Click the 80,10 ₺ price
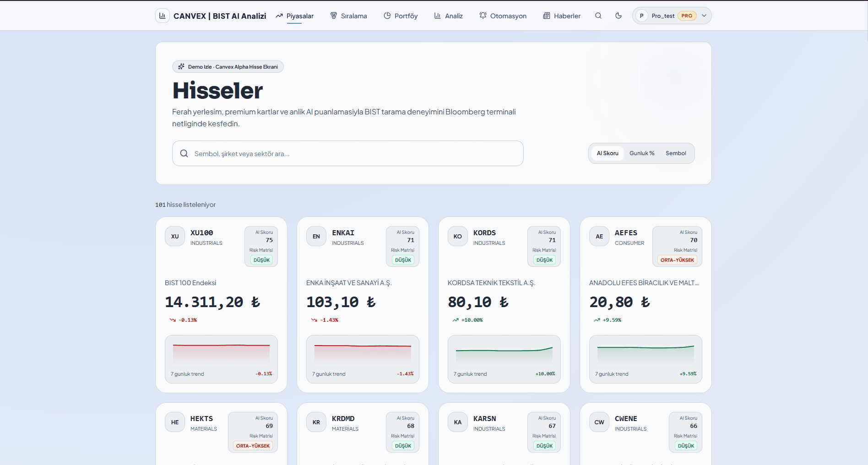This screenshot has width=868, height=465. [478, 303]
